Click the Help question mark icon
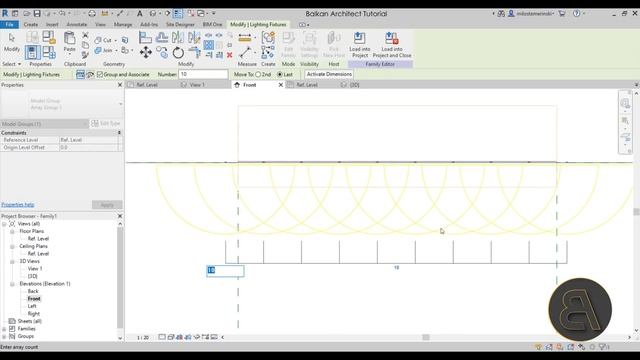The image size is (640, 360). coord(576,13)
